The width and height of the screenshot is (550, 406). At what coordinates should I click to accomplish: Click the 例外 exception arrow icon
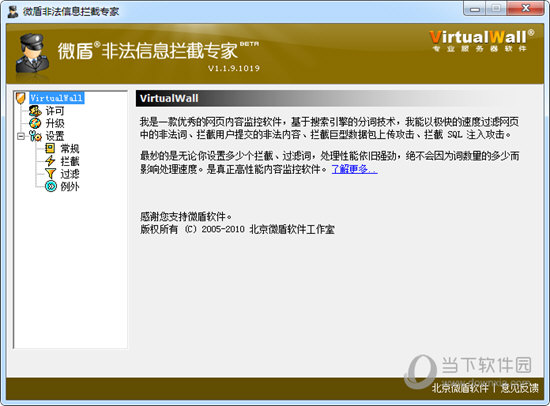tap(51, 186)
